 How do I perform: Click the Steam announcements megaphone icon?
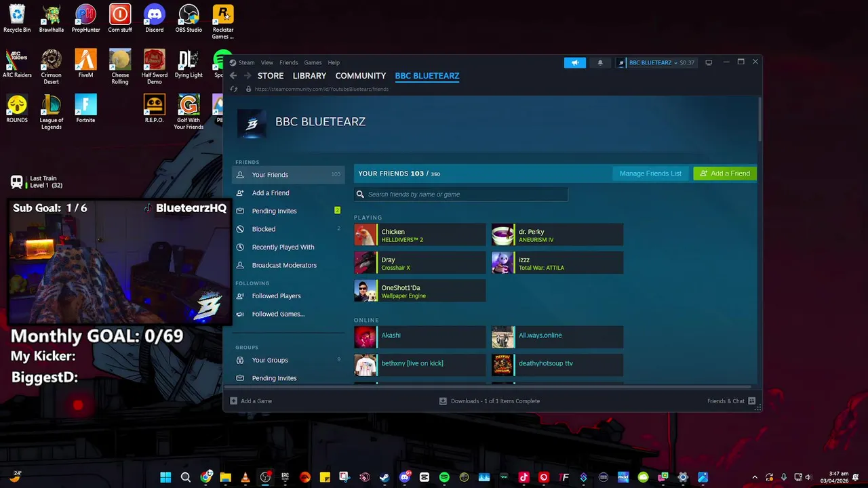[x=574, y=62]
